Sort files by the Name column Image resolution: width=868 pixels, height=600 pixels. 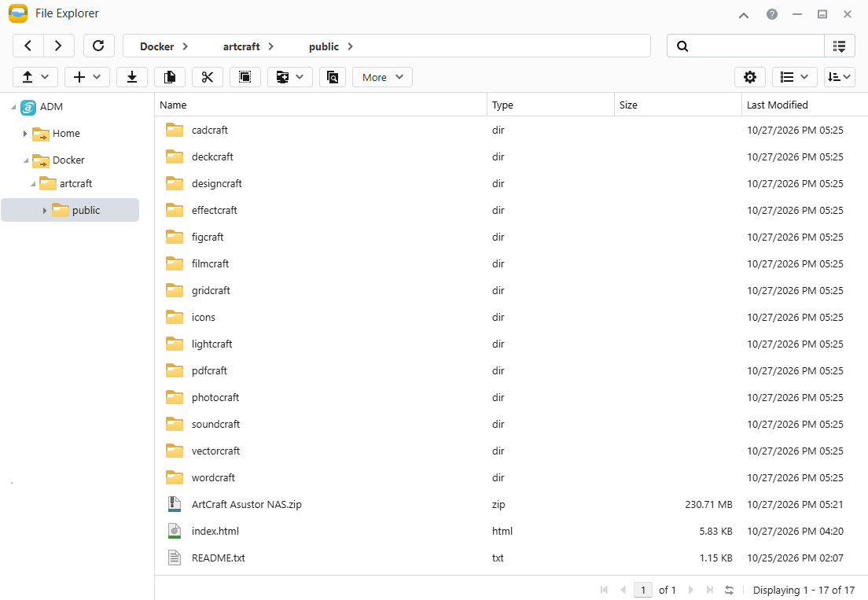point(321,105)
